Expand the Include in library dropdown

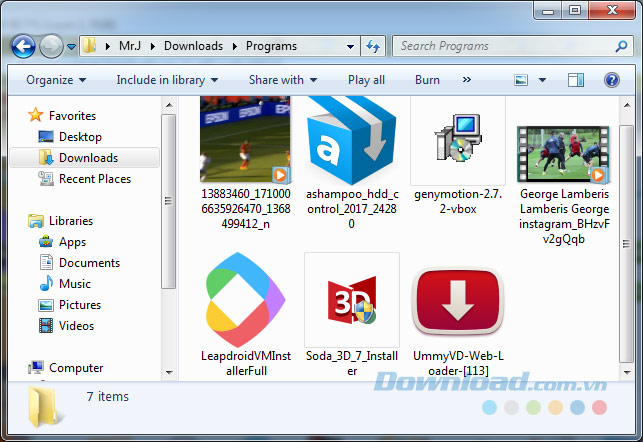[x=162, y=80]
